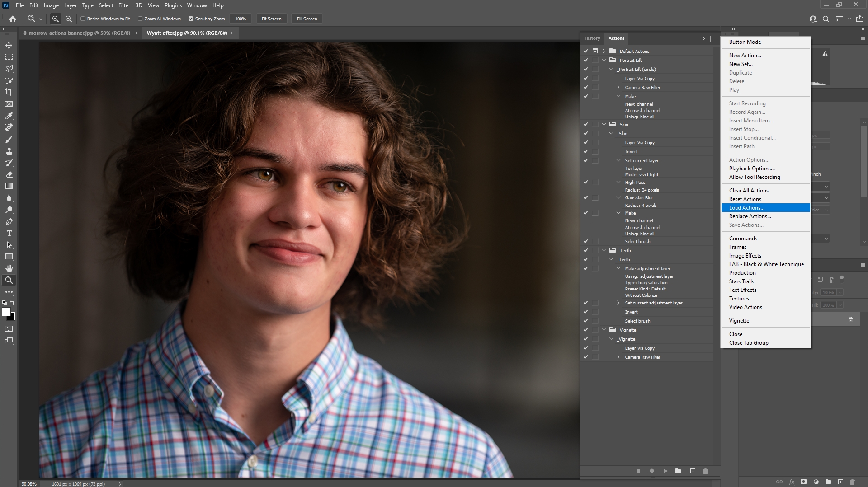Enable Resize Windows to Fit checkbox
Image resolution: width=868 pixels, height=487 pixels.
[x=83, y=19]
